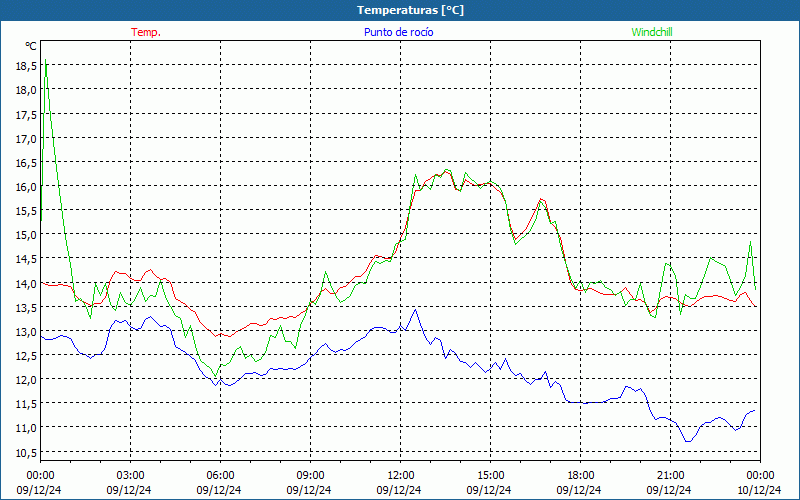Click the '11,0' y-axis value

click(26, 428)
